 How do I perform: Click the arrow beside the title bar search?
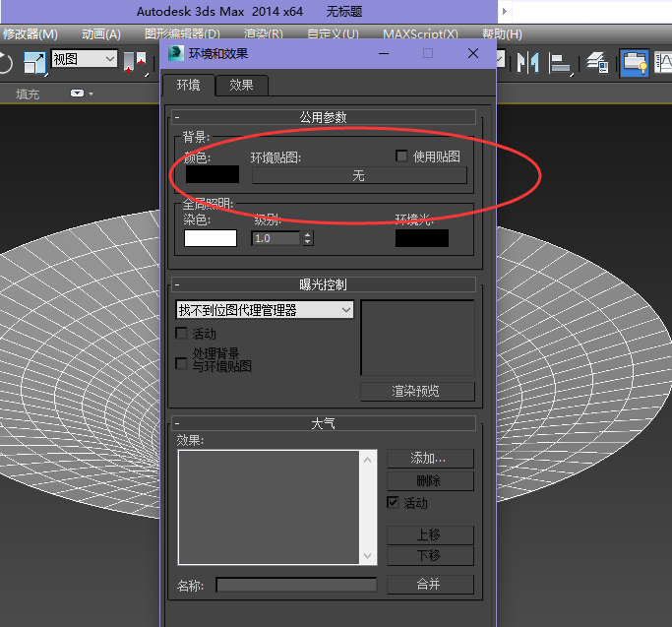tap(505, 11)
